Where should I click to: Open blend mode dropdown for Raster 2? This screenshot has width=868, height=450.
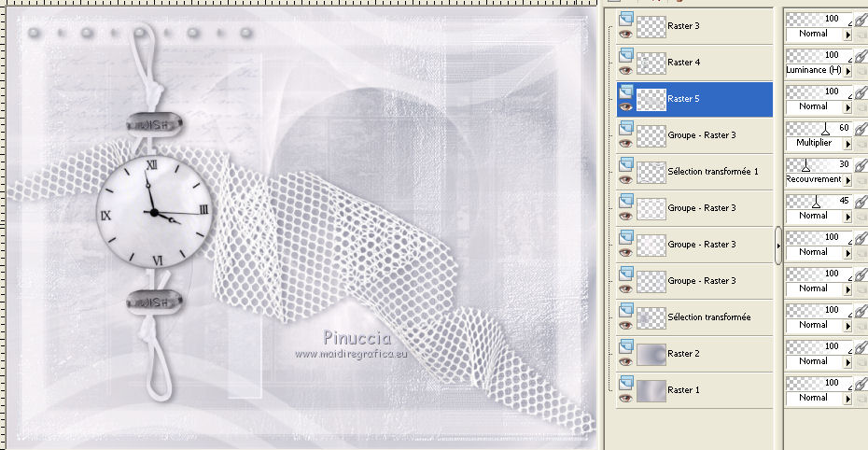(x=847, y=362)
